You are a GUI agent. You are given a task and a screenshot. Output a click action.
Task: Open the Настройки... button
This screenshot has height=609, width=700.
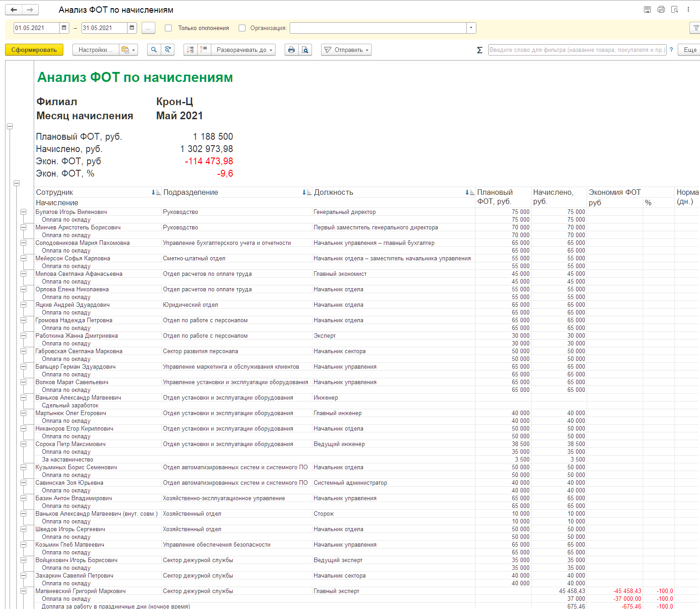point(96,50)
